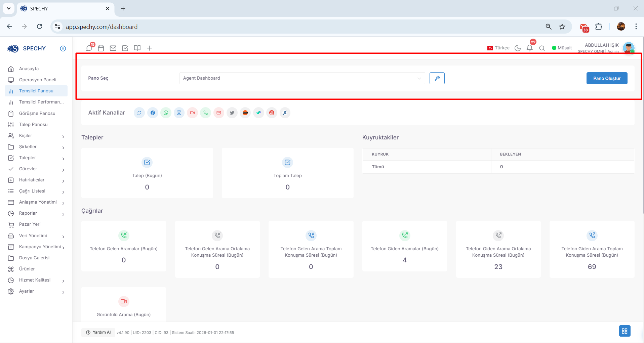Click the Pano Oluştur button
Screen dimensions: 644x343
coord(607,78)
